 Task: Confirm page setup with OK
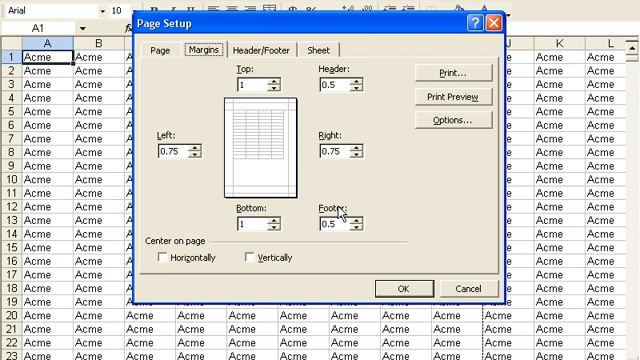coord(404,289)
